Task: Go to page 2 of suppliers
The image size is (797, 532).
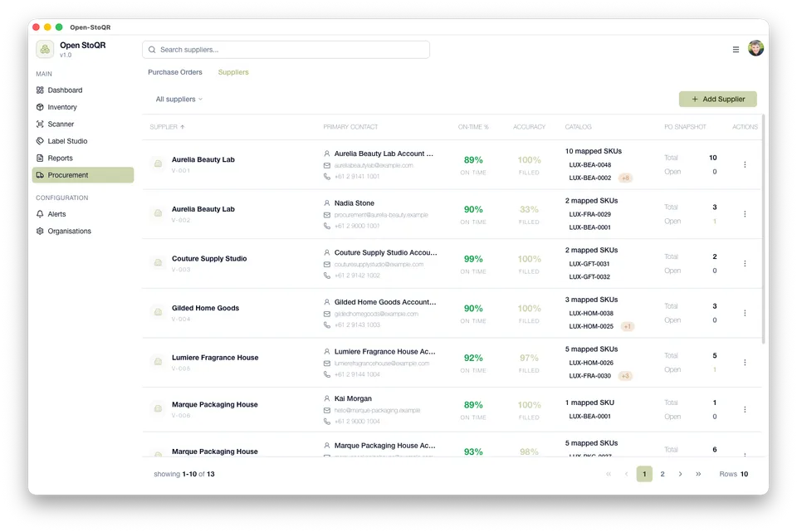Action: (663, 474)
